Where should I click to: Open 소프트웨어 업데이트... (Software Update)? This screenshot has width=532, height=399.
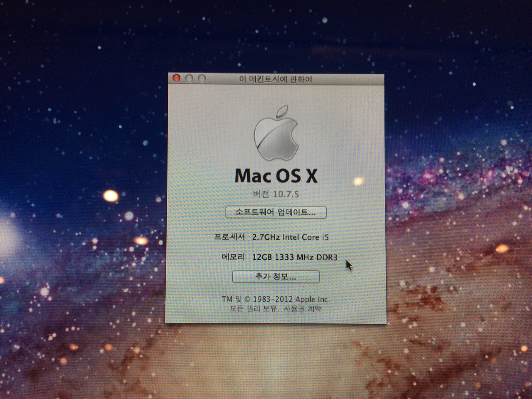coord(276,212)
